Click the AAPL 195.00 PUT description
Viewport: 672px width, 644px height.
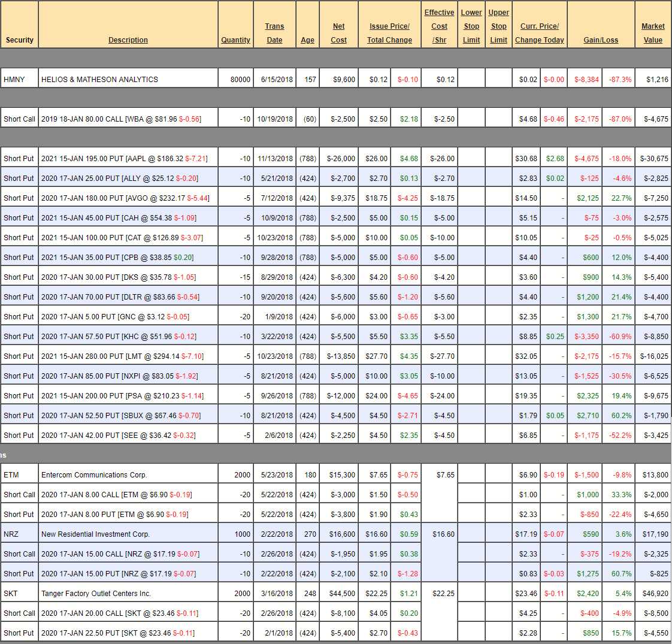[124, 159]
